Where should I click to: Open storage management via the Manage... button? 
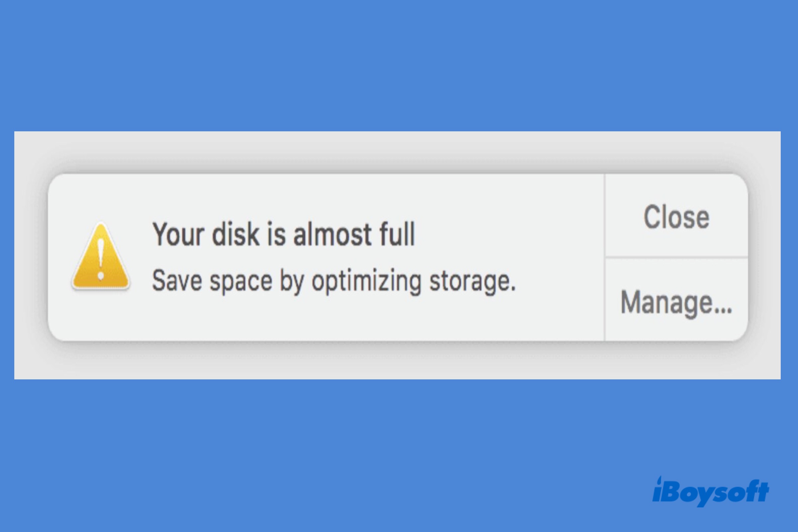click(676, 302)
